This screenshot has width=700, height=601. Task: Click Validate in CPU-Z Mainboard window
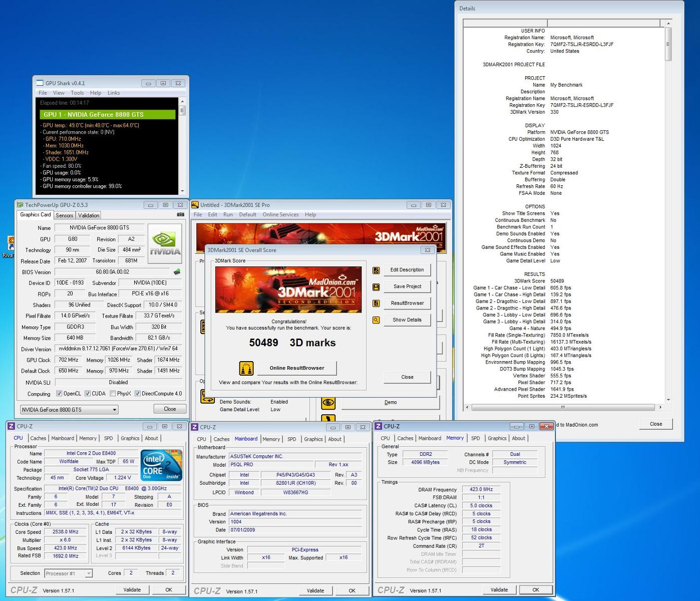(x=315, y=590)
